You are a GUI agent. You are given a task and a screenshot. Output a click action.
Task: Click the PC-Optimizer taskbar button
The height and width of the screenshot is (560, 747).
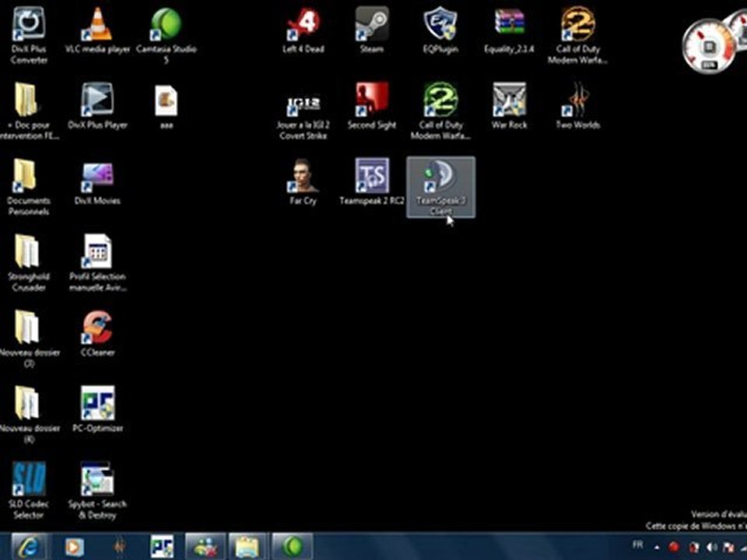[x=162, y=546]
